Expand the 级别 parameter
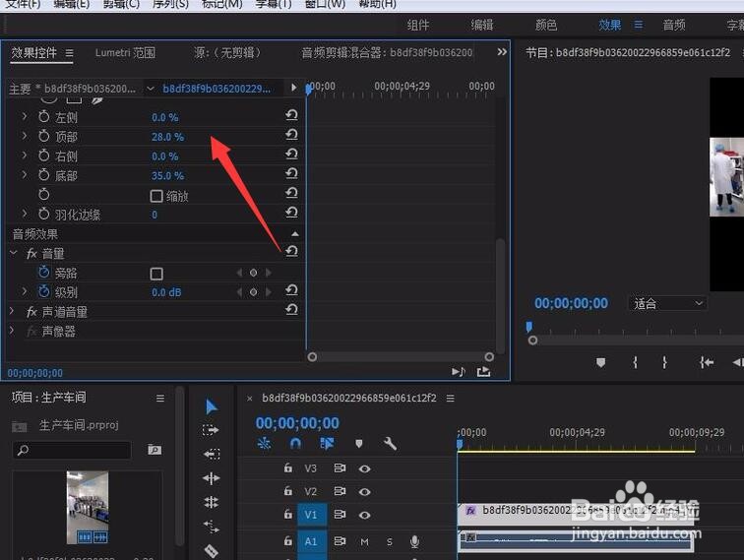 coord(25,291)
